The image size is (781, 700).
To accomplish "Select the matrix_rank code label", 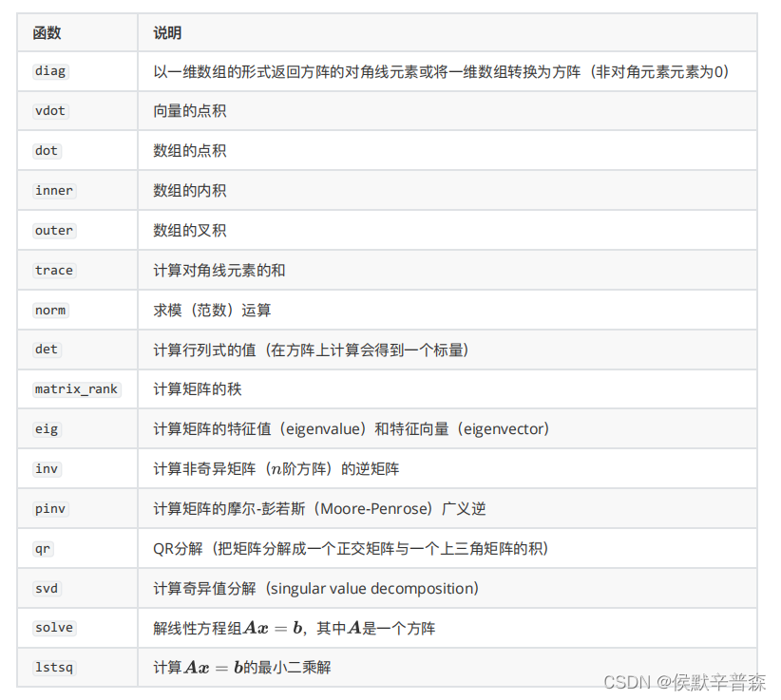I will click(76, 389).
